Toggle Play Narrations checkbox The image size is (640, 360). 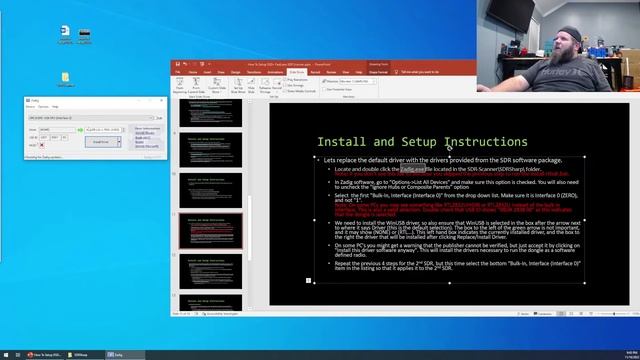tap(285, 80)
